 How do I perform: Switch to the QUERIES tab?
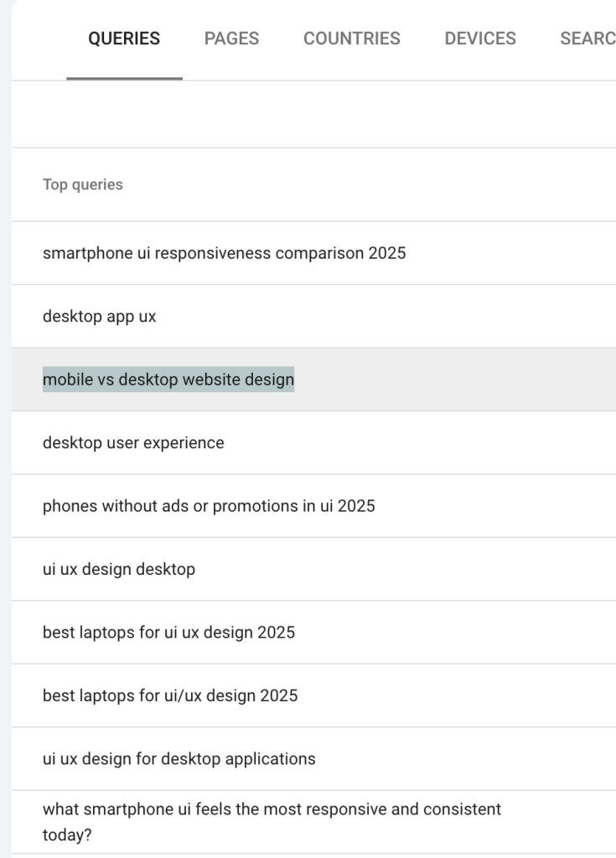pos(124,39)
